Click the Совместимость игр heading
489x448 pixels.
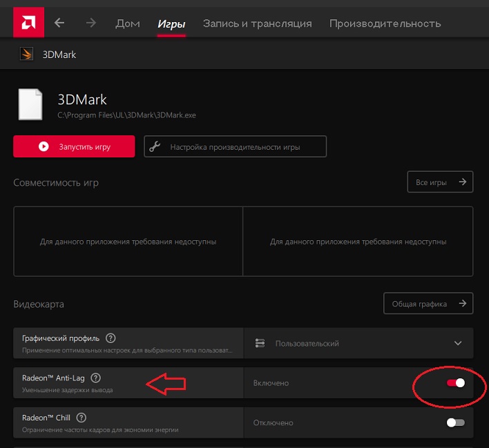pos(56,182)
